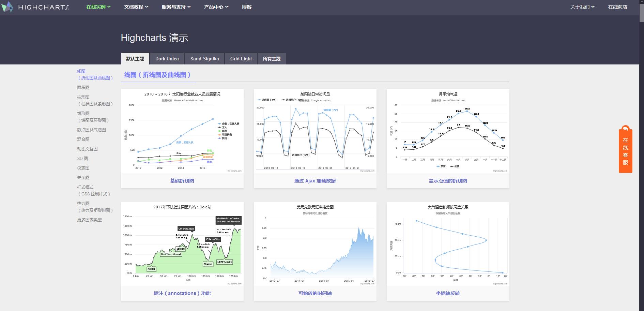This screenshot has height=311, width=644.
Task: Toggle 安装，实施人员 legend series
Action: 229,124
